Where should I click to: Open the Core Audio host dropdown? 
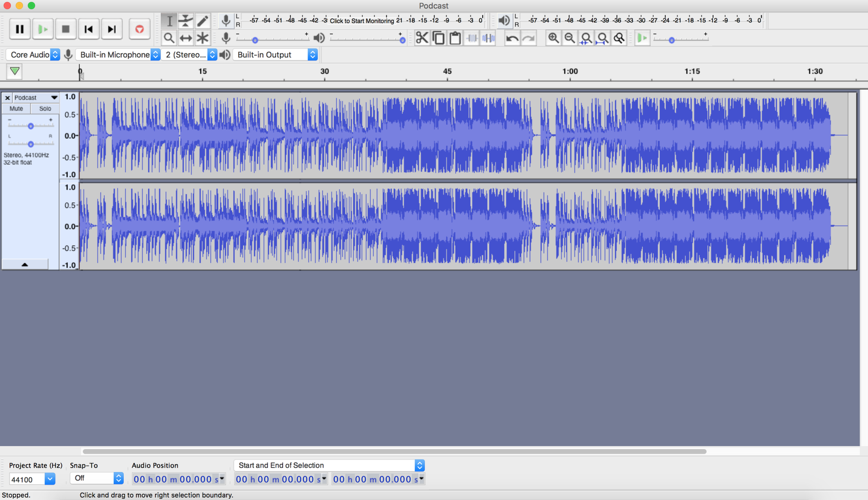click(x=33, y=55)
